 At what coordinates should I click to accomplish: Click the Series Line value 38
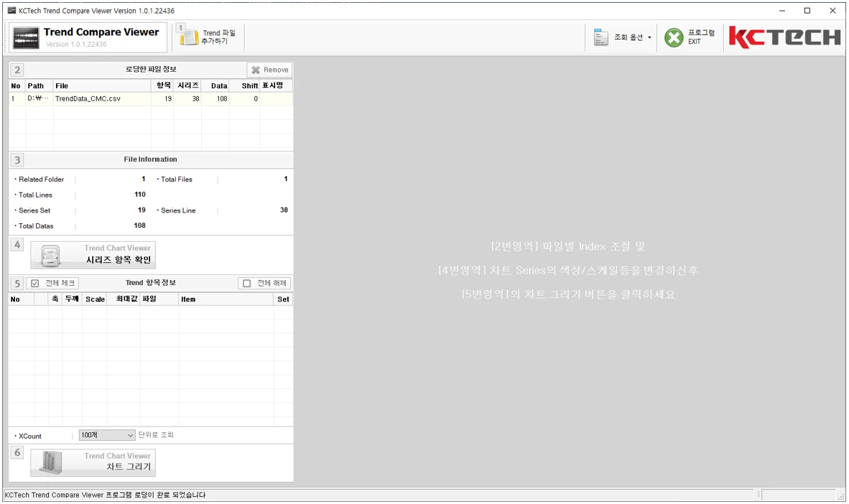tap(284, 210)
